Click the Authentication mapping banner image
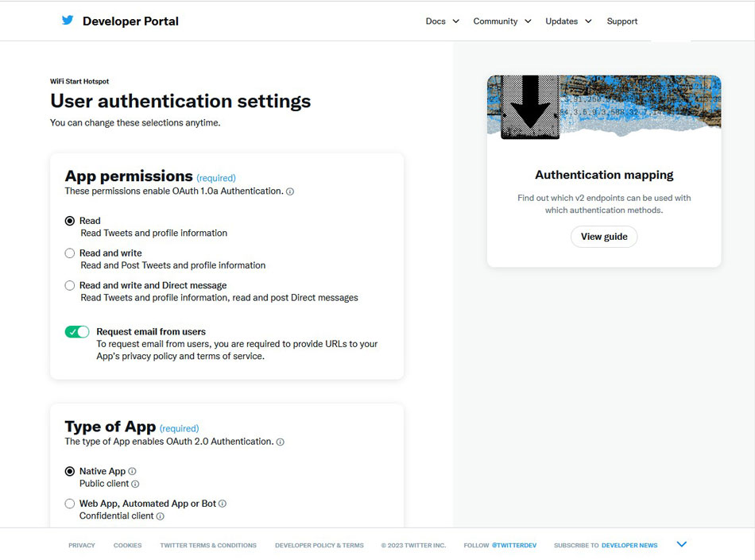Screen dimensions: 755x560 (604, 107)
